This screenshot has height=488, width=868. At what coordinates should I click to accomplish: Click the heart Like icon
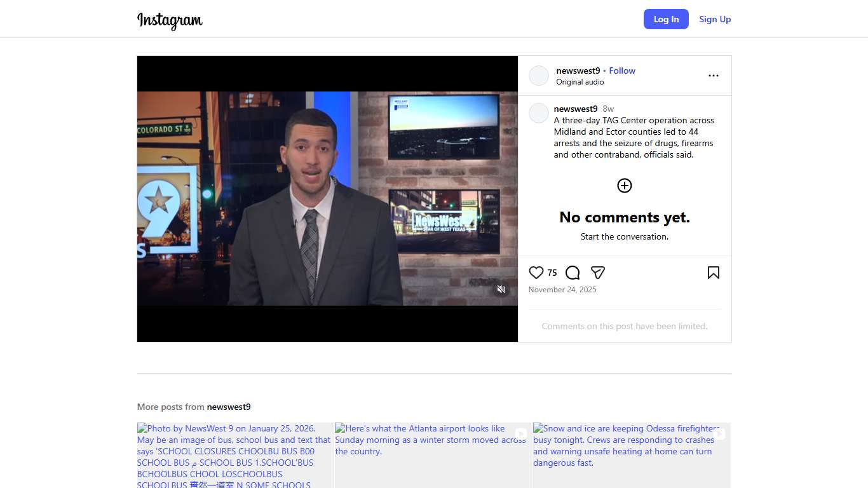click(536, 273)
